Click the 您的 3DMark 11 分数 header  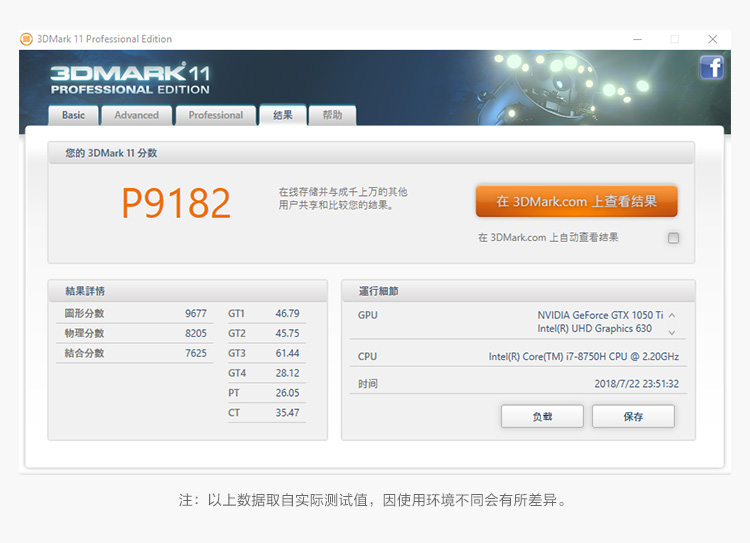coord(371,153)
